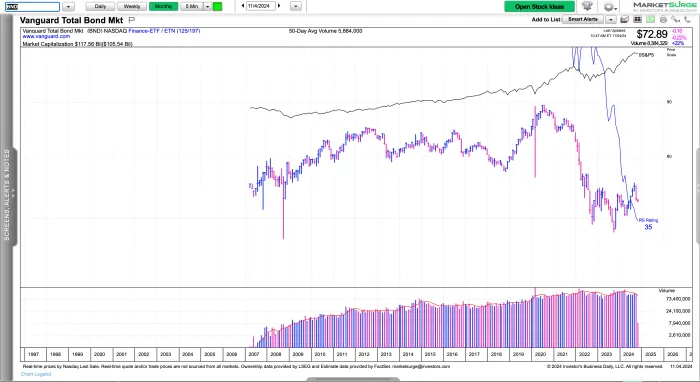Screen dimensions: 700x382
Task: Open the dropdown after the date field
Action: [296, 6]
